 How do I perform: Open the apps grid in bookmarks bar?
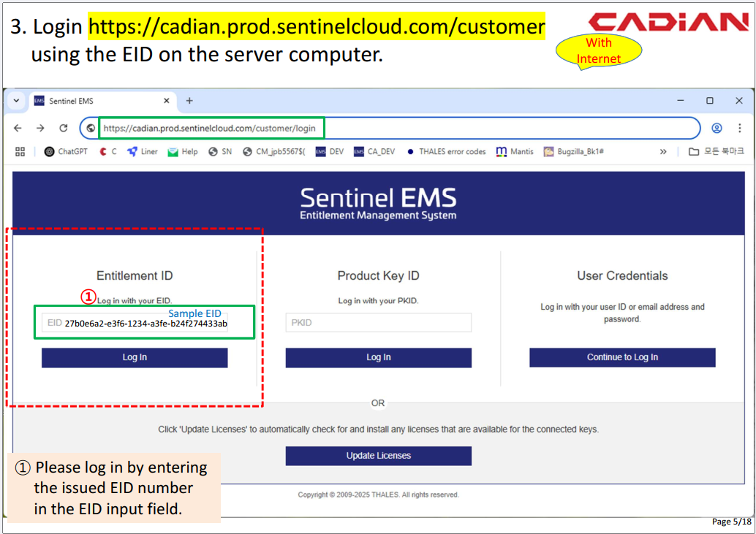pyautogui.click(x=20, y=152)
